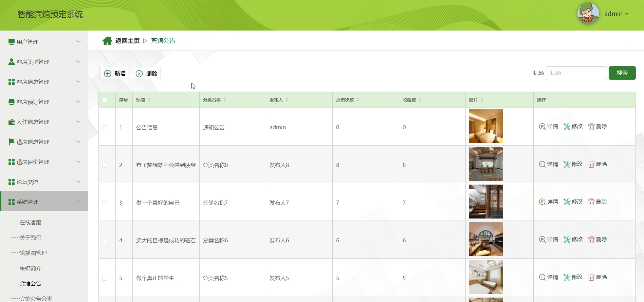Check the box for row 公告信息
Screen dimensions: 644x302
point(105,128)
